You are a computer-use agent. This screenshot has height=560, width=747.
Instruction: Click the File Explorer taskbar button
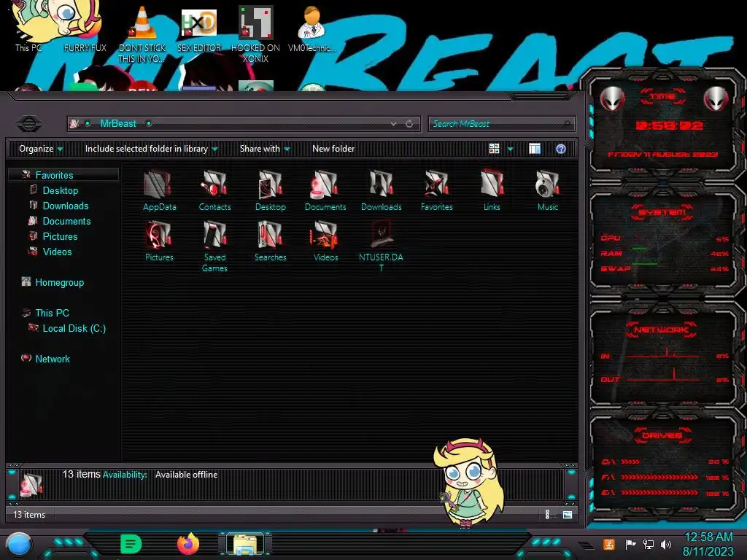click(x=245, y=544)
